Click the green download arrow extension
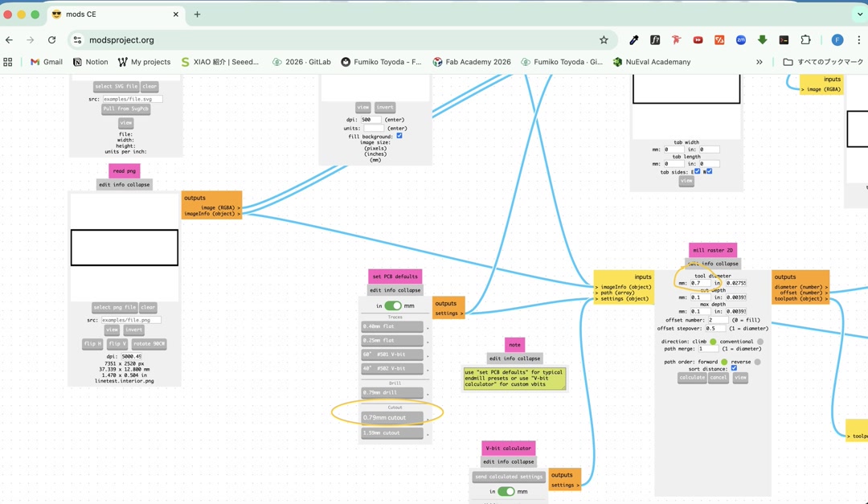868x504 pixels. pos(762,40)
